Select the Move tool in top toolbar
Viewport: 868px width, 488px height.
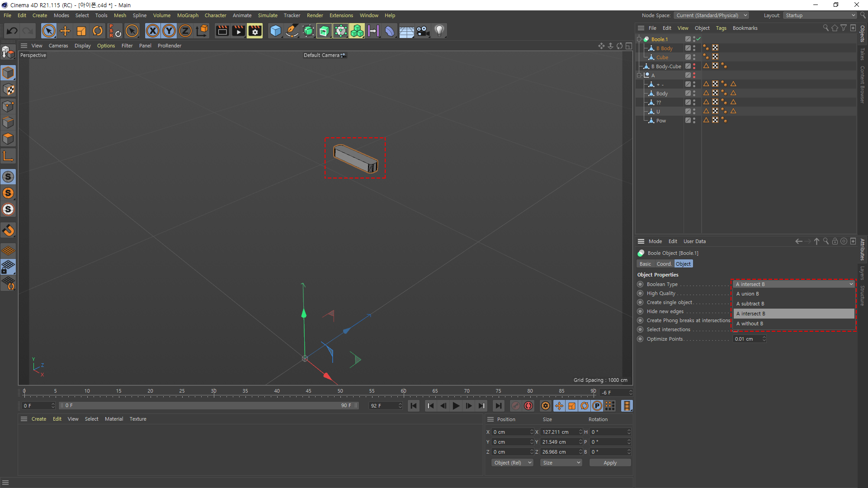click(65, 31)
